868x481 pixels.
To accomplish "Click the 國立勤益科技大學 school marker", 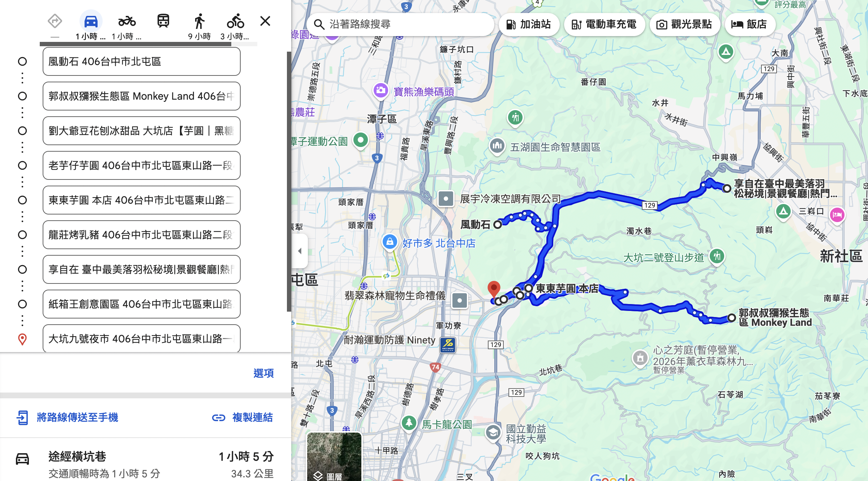I will pyautogui.click(x=493, y=432).
